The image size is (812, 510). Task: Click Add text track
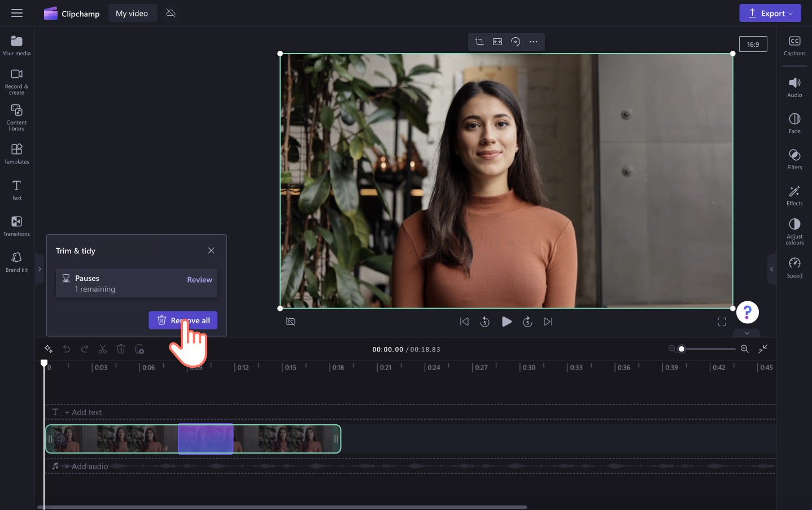click(83, 412)
